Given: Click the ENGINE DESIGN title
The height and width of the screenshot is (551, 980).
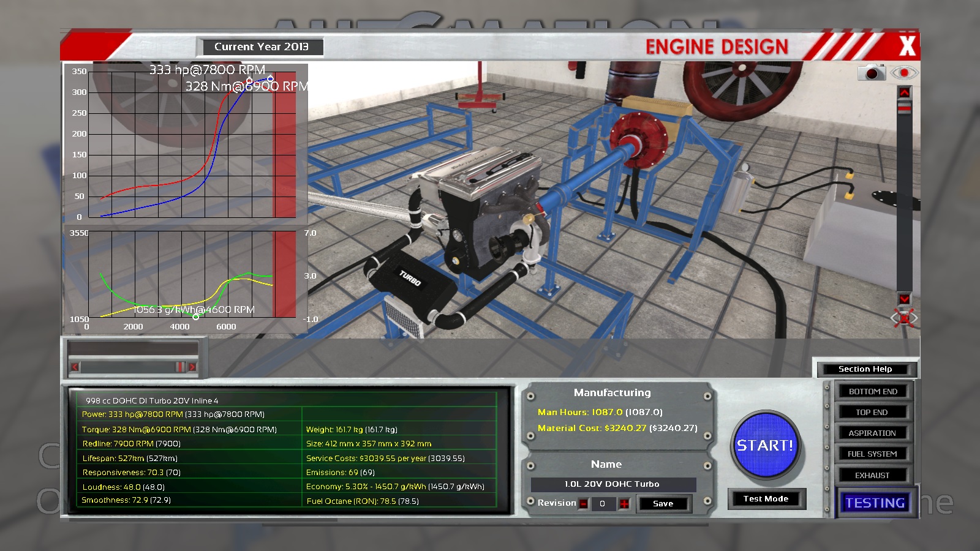Looking at the screenshot, I should pos(717,47).
